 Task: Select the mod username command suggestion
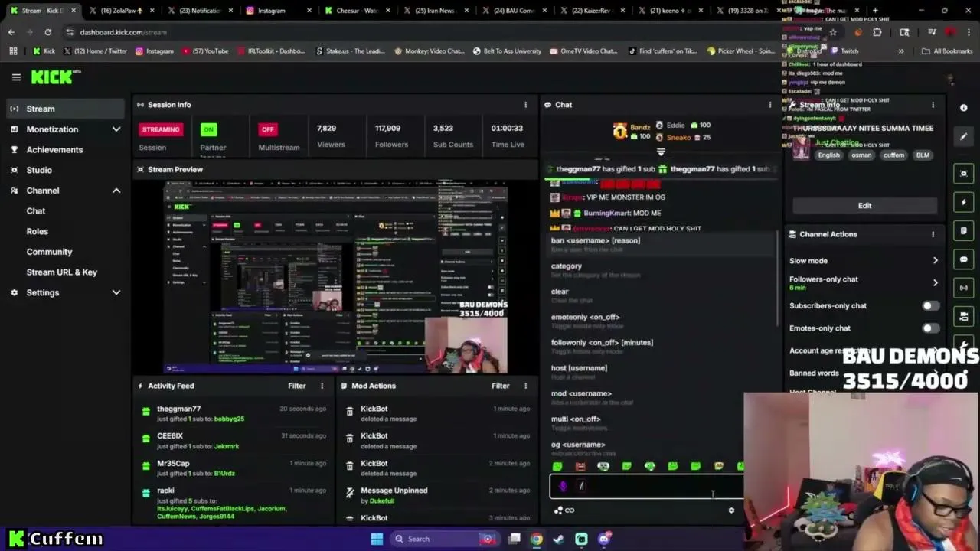click(662, 397)
